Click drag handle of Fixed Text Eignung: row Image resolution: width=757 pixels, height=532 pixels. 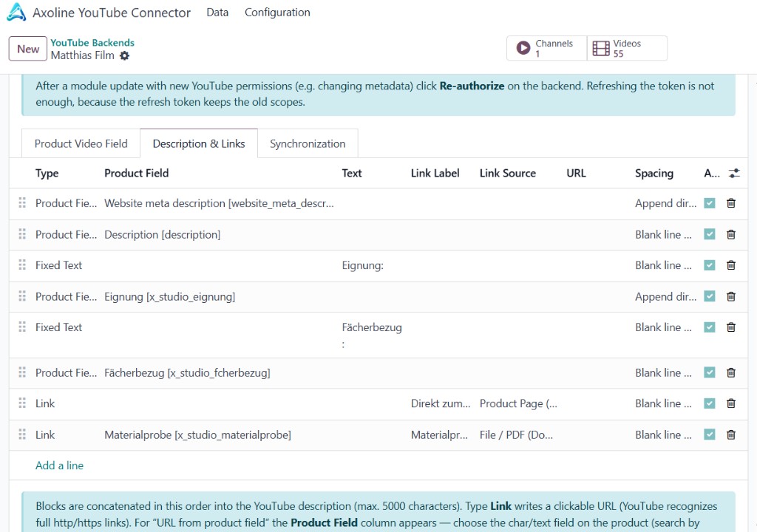[22, 265]
